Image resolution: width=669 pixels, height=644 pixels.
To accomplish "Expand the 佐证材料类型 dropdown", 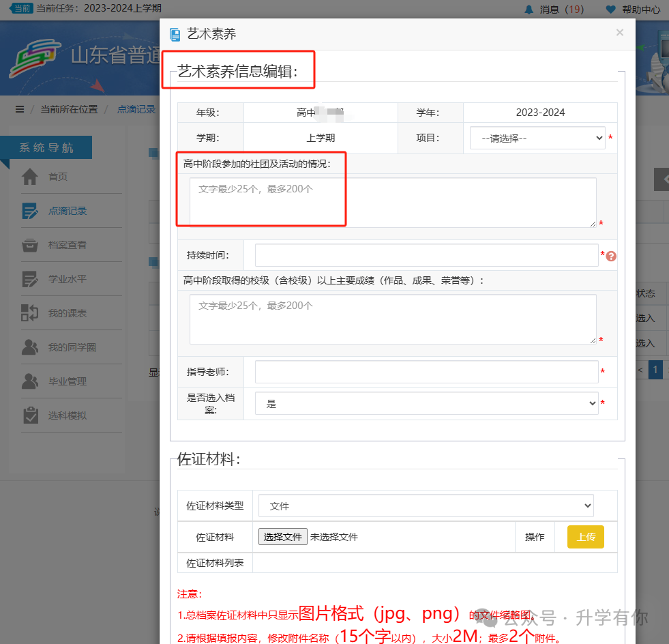I will [x=426, y=506].
